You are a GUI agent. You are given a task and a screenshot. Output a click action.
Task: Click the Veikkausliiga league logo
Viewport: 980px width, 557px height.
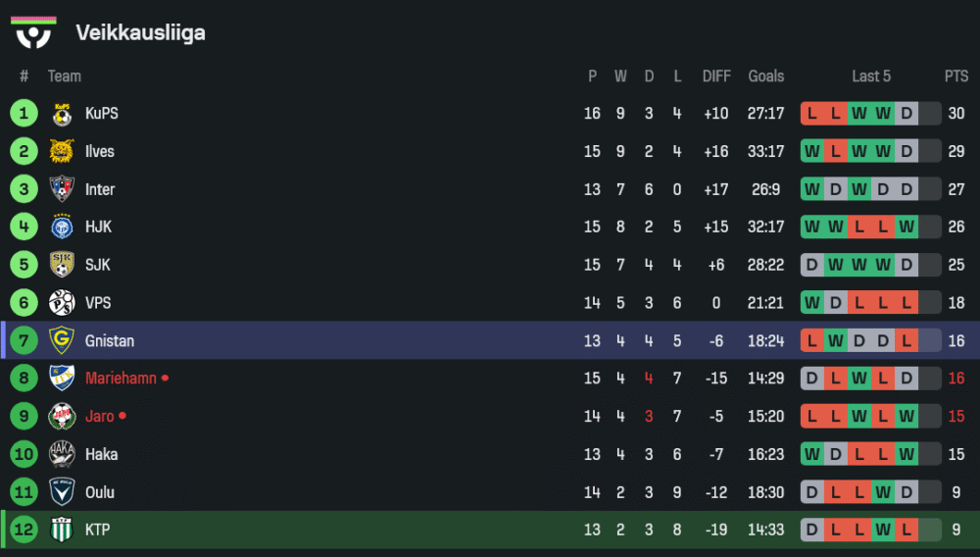[x=33, y=32]
